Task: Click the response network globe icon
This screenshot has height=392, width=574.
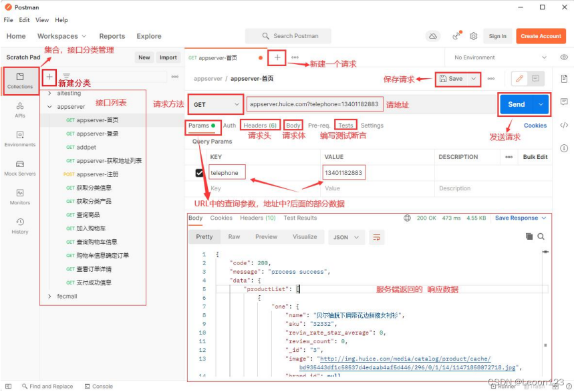Action: 407,218
